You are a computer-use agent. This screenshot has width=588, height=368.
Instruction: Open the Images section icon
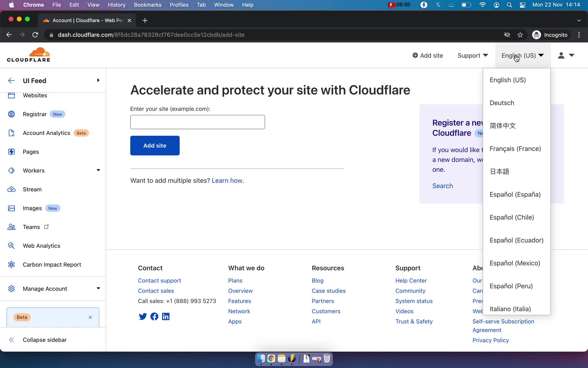[12, 208]
